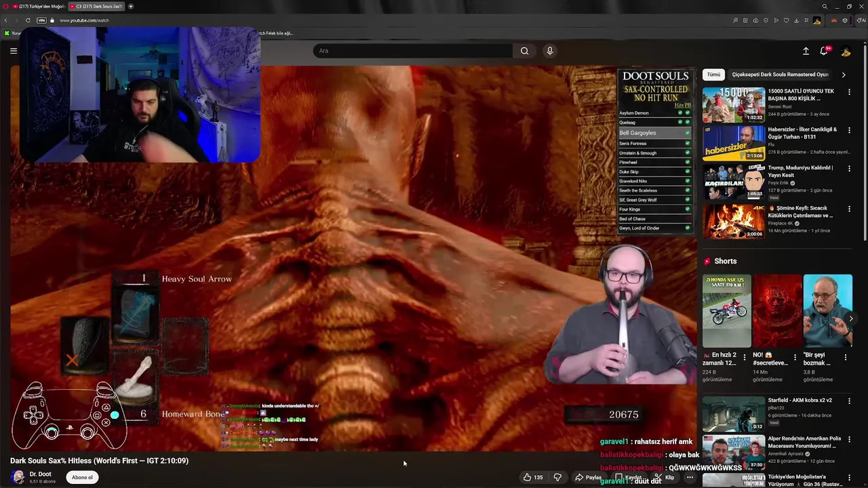Click the Sensei Rust channel name
The image size is (868, 488).
[780, 106]
